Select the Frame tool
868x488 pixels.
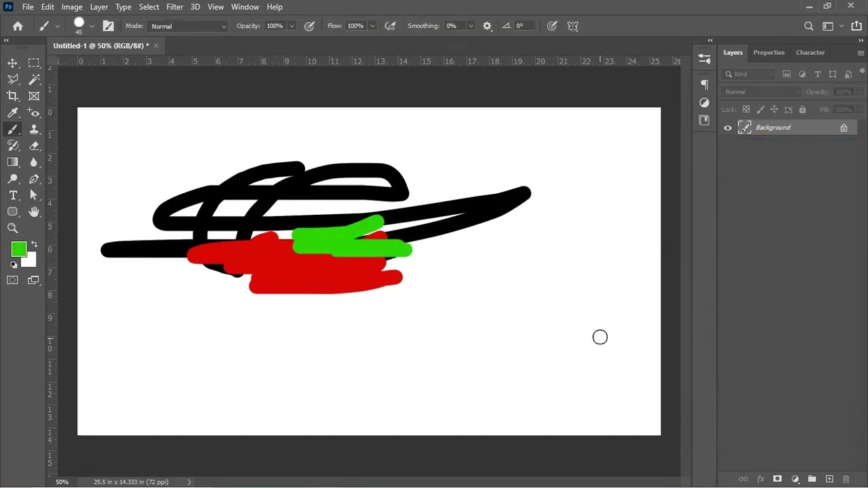click(x=34, y=96)
